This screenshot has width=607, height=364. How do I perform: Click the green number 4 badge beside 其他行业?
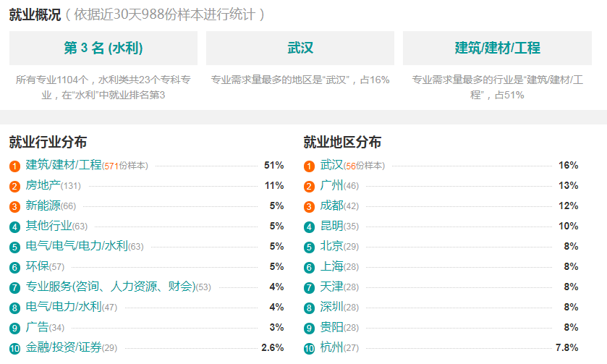tap(14, 227)
